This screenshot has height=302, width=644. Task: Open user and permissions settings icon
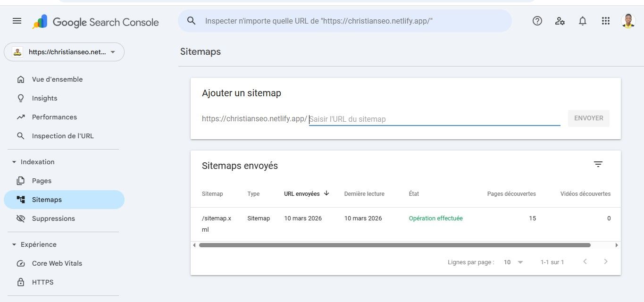coord(560,21)
